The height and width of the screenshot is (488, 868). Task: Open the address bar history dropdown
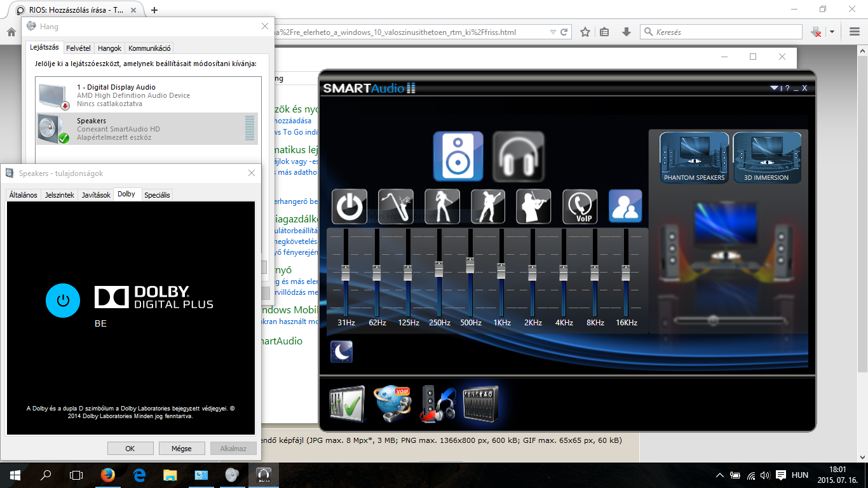point(552,32)
